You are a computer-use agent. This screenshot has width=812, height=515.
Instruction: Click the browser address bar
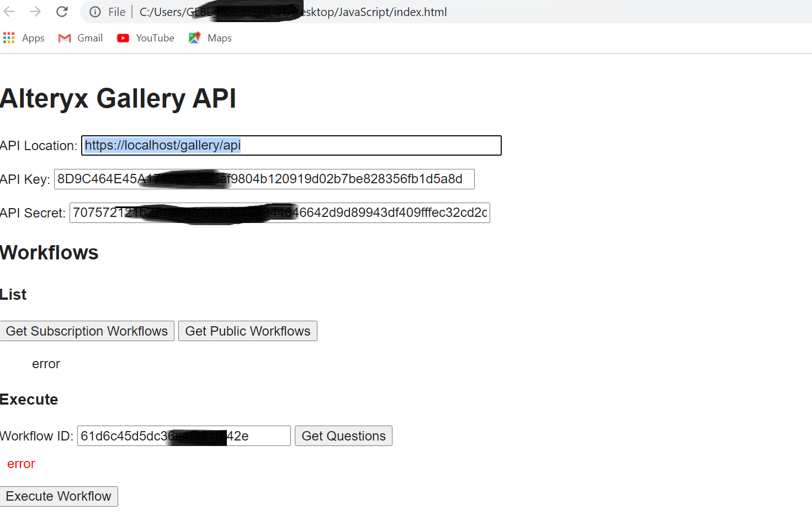[331, 12]
